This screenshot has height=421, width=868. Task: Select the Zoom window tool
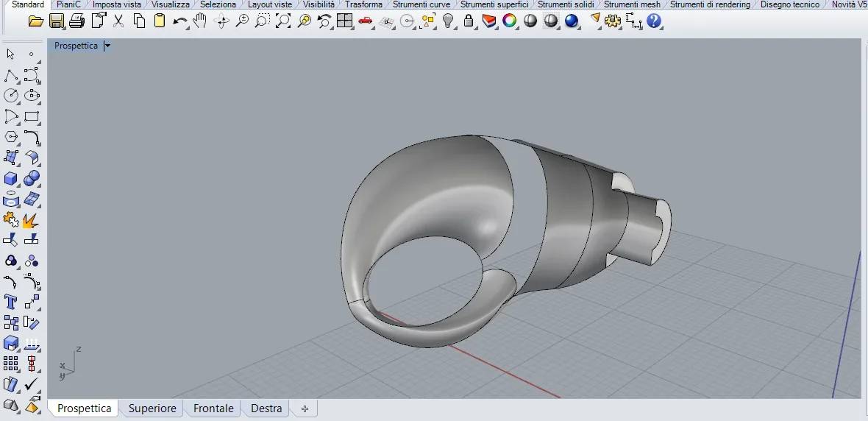(x=263, y=21)
